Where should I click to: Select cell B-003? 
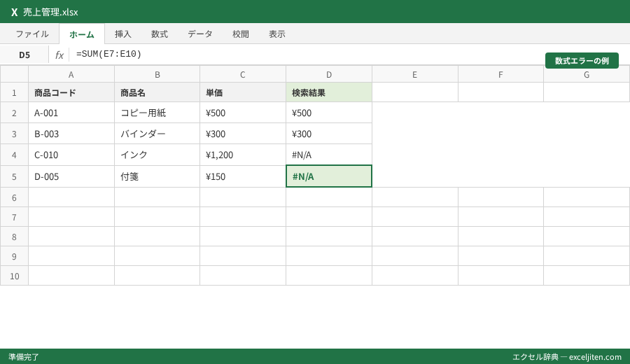coord(71,134)
